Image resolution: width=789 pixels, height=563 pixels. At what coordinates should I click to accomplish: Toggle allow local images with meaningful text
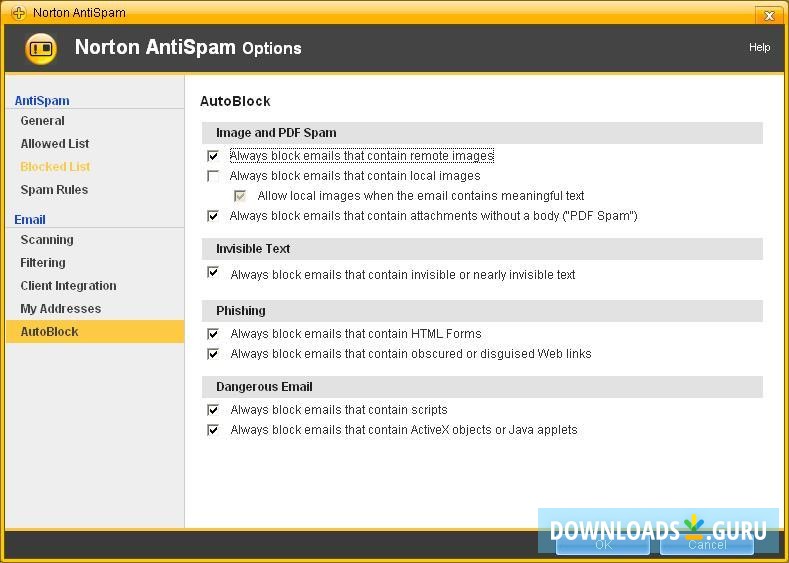point(241,196)
